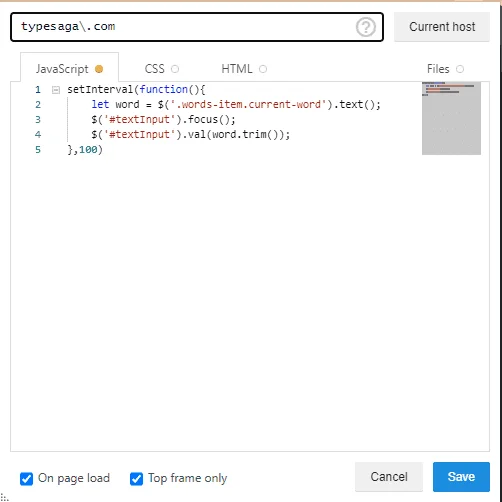Click the JavaScript tab's orange status dot
Screen dimensions: 502x502
[99, 69]
